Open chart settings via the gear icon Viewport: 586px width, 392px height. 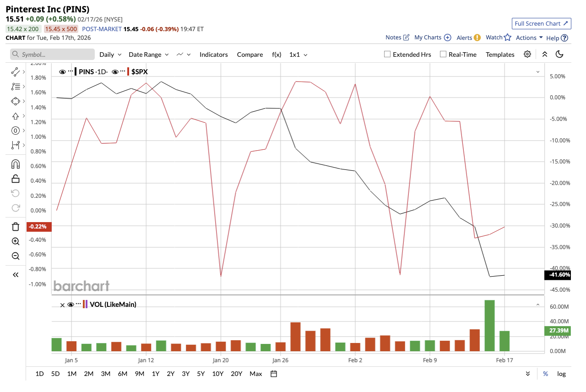(x=527, y=54)
